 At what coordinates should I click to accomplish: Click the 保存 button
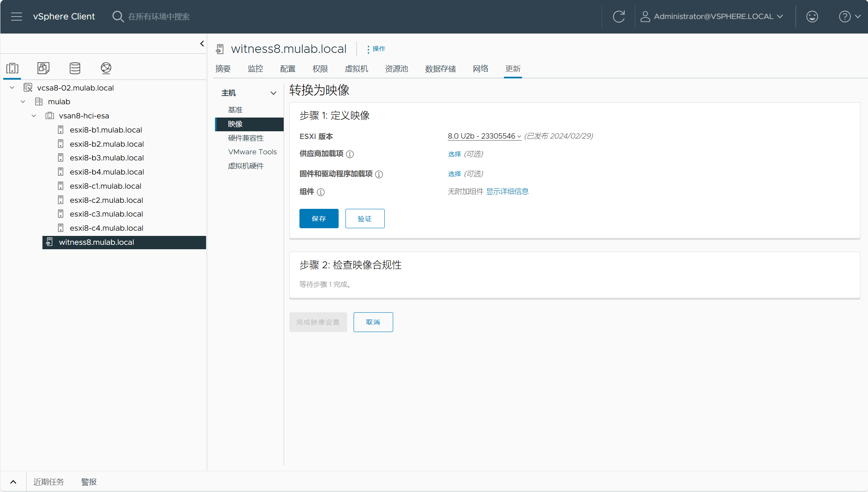coord(319,219)
